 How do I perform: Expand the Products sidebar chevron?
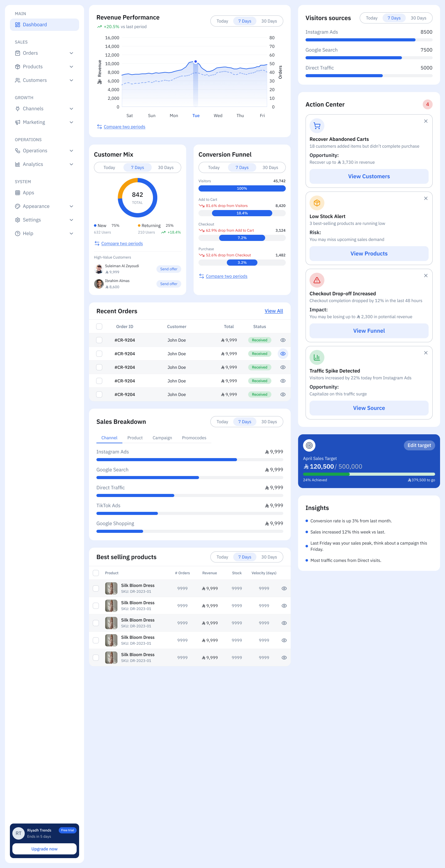click(x=71, y=67)
